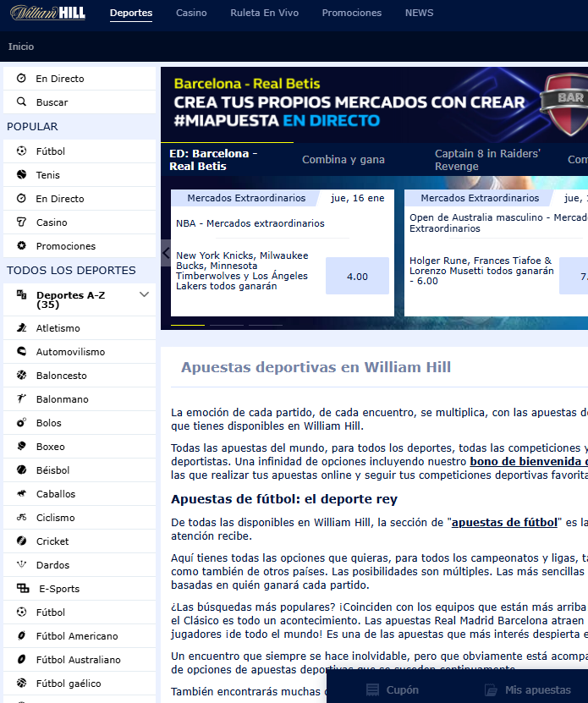The width and height of the screenshot is (588, 703).
Task: Expand the Deportes A-Z (35) chevron
Action: 144,294
